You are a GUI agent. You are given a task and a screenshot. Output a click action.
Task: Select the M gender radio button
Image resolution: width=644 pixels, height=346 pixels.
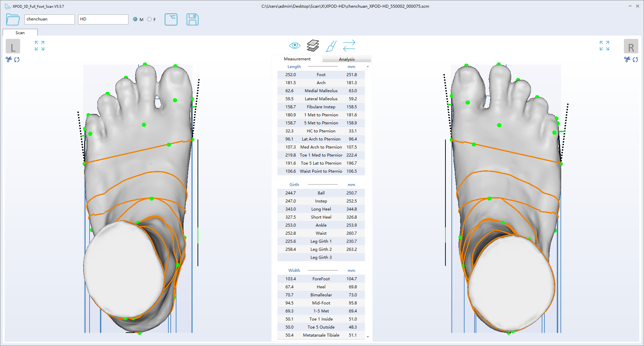pyautogui.click(x=135, y=19)
